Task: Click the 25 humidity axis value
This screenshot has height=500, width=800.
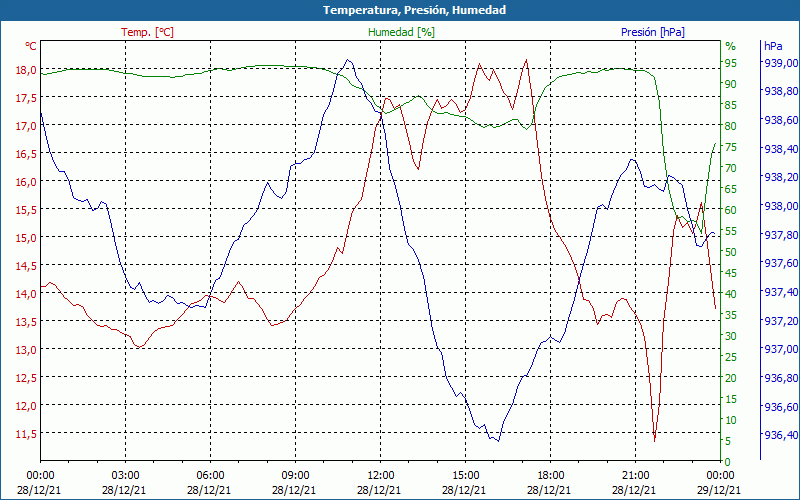Action: pyautogui.click(x=731, y=357)
